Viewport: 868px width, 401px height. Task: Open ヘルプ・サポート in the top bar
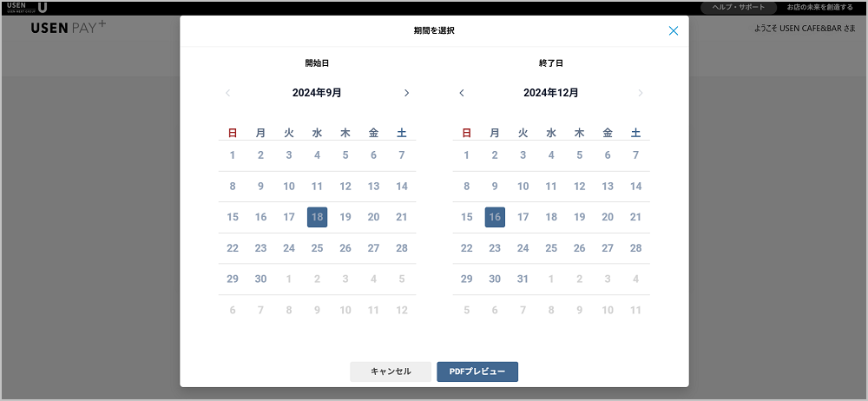738,7
